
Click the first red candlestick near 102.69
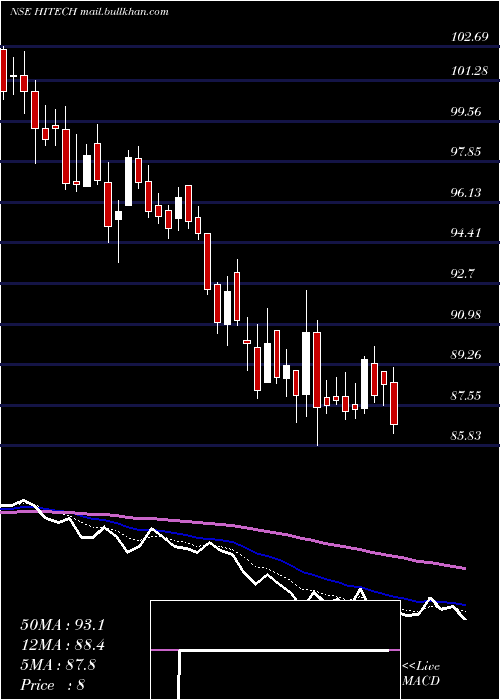pos(4,70)
